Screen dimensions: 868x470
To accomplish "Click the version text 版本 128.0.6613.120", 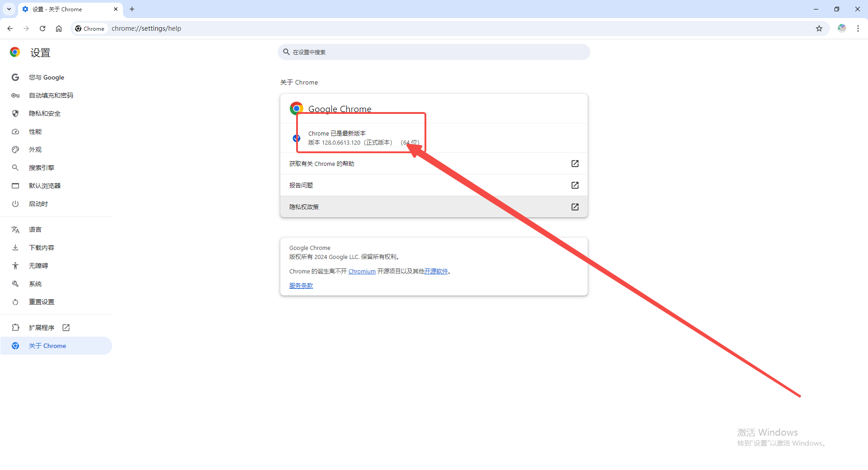I will [335, 143].
